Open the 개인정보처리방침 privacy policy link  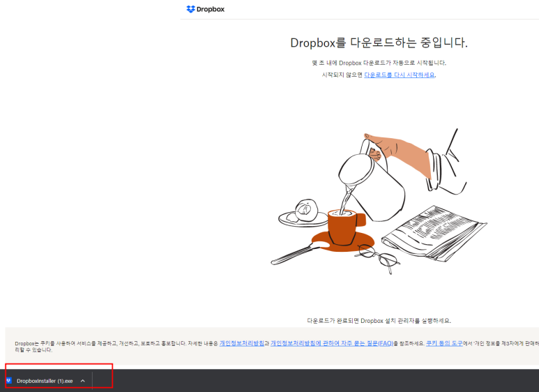point(242,343)
